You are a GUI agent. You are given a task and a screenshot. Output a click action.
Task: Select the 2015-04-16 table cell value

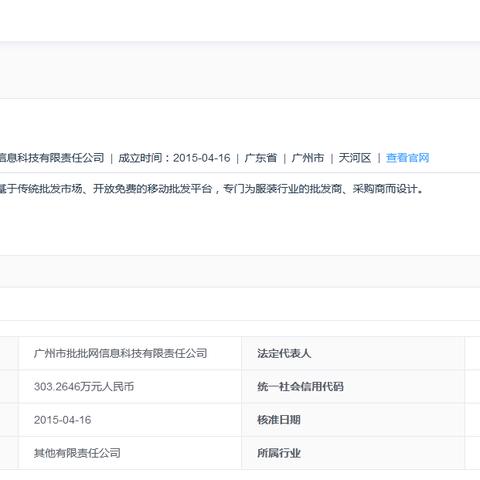tap(62, 420)
